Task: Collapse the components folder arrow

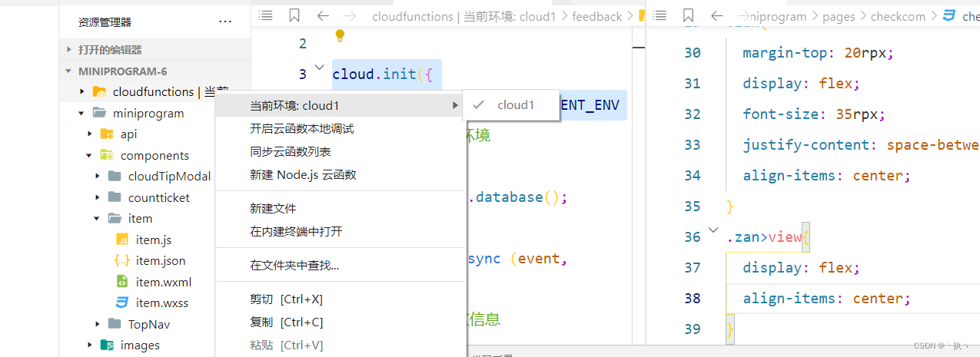Action: (x=90, y=155)
